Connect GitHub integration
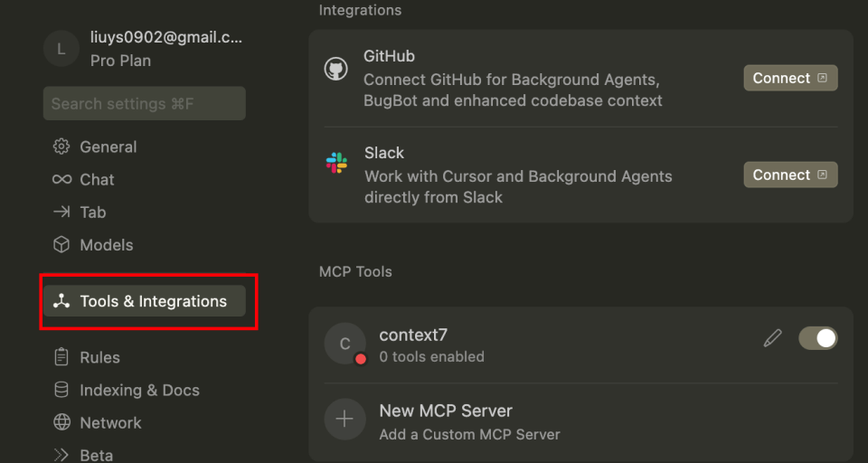The height and width of the screenshot is (463, 868). [x=790, y=78]
